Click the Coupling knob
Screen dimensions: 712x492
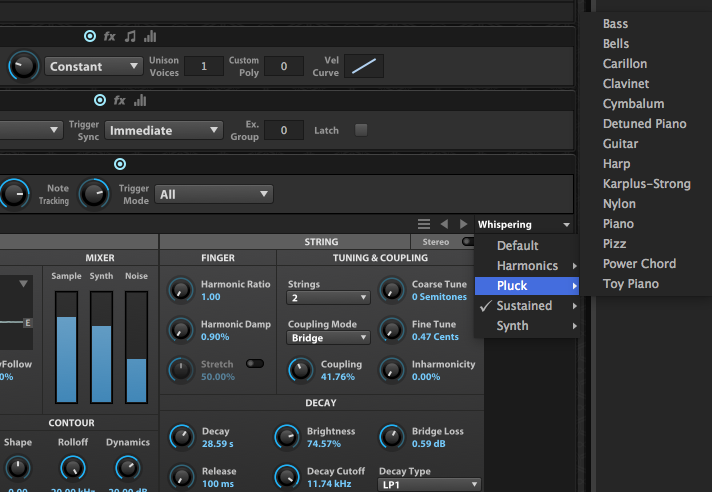point(301,370)
